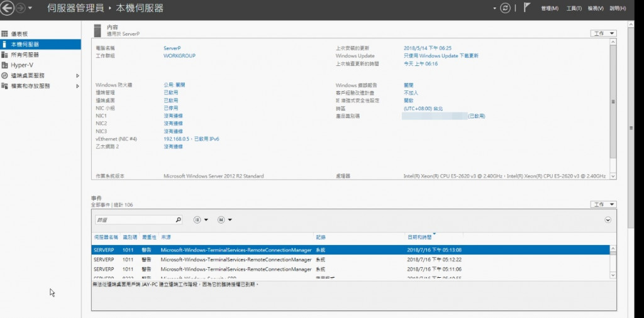Sort events by 記錄 column
Image resolution: width=644 pixels, height=318 pixels.
320,237
